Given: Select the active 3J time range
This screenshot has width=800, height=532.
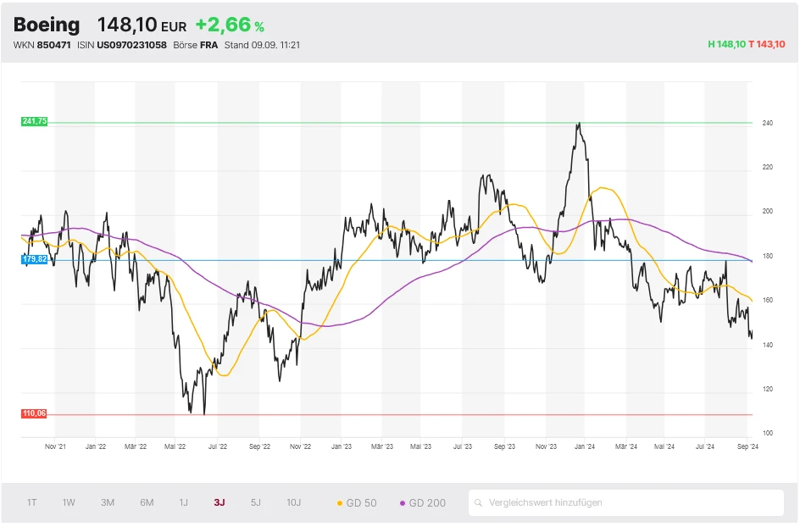Looking at the screenshot, I should pyautogui.click(x=219, y=502).
